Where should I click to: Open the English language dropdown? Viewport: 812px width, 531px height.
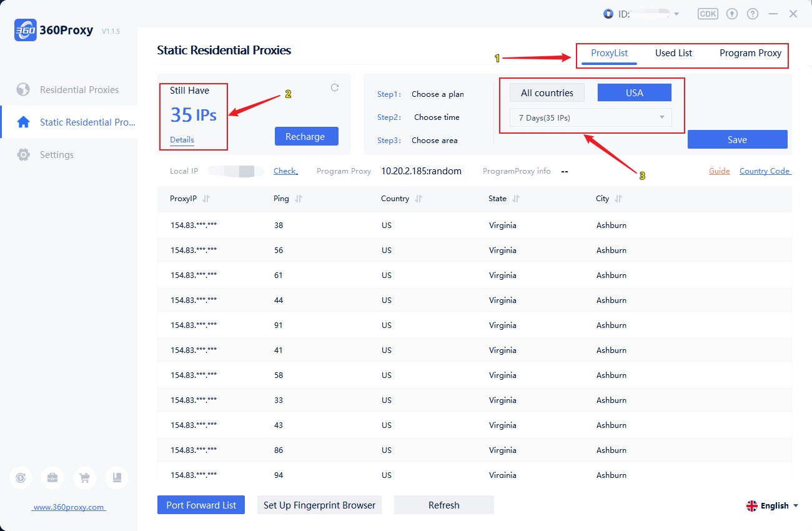point(773,506)
